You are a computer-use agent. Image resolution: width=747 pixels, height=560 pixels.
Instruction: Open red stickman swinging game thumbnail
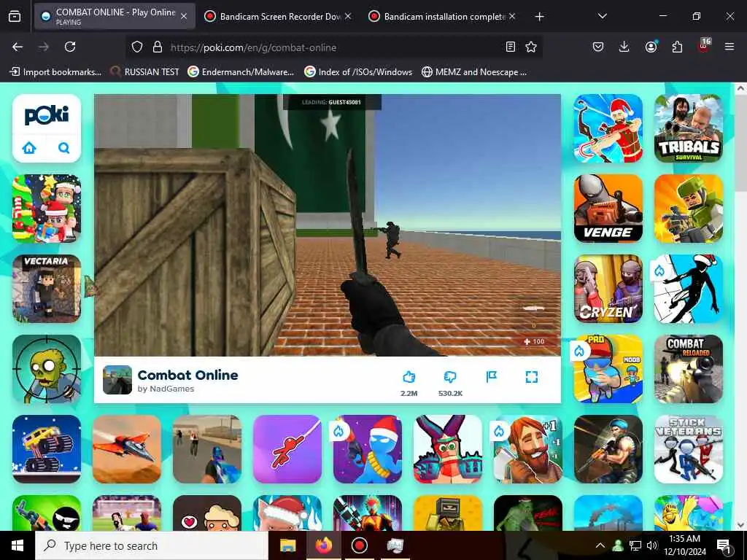click(x=287, y=449)
